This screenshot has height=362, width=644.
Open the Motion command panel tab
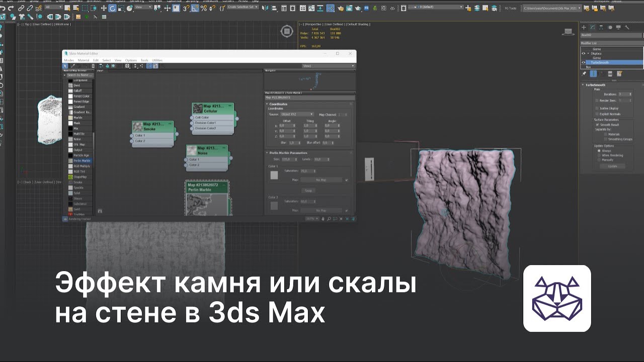(x=610, y=27)
